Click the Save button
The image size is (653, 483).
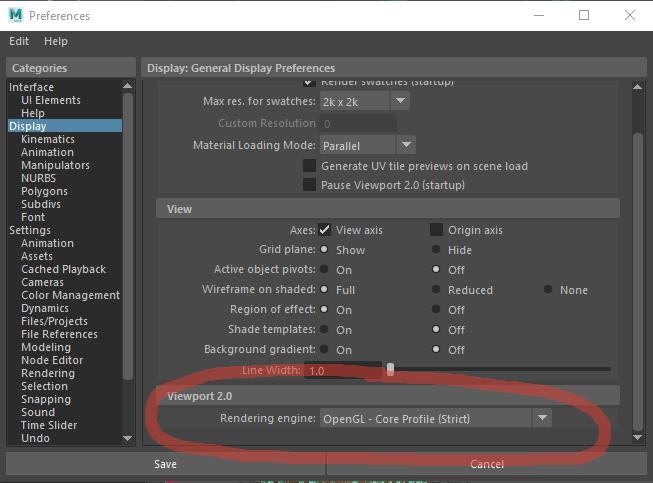(166, 464)
